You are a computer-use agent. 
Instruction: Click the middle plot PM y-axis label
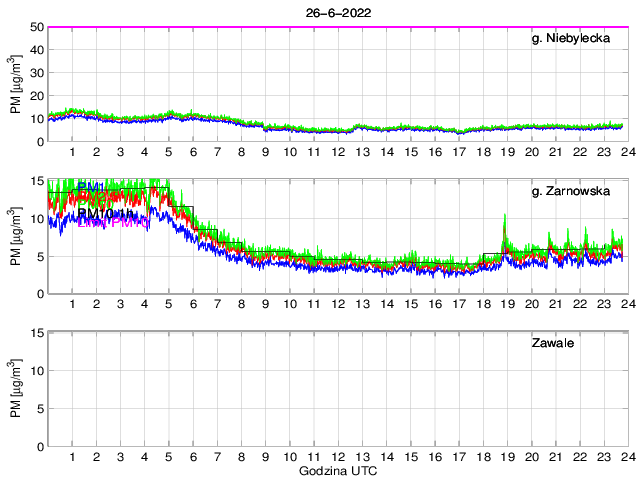coord(15,237)
